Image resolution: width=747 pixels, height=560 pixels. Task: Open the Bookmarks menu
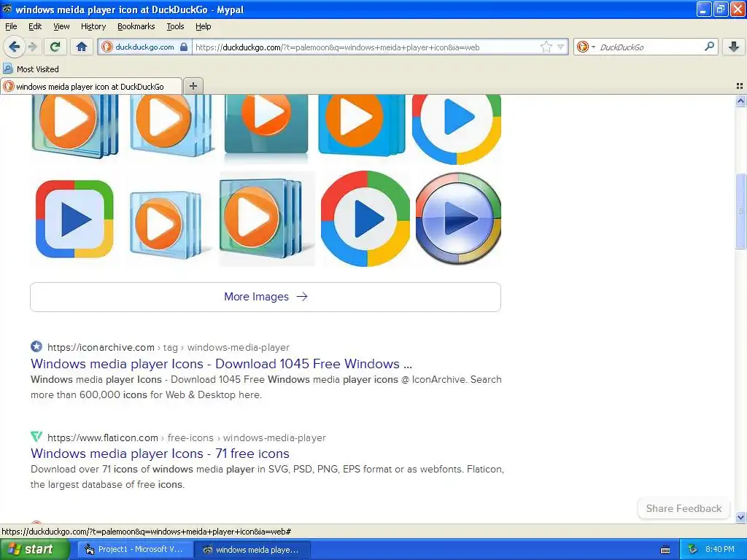pyautogui.click(x=136, y=26)
